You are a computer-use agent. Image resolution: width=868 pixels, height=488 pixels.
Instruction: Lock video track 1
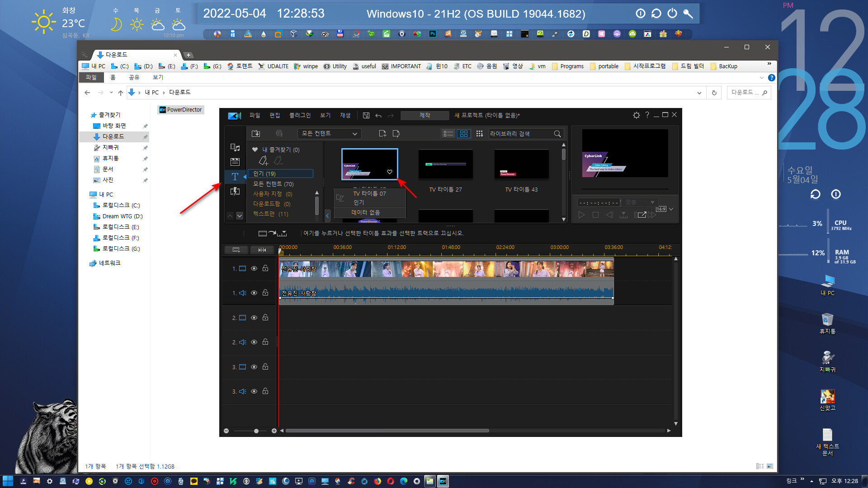[x=265, y=268]
